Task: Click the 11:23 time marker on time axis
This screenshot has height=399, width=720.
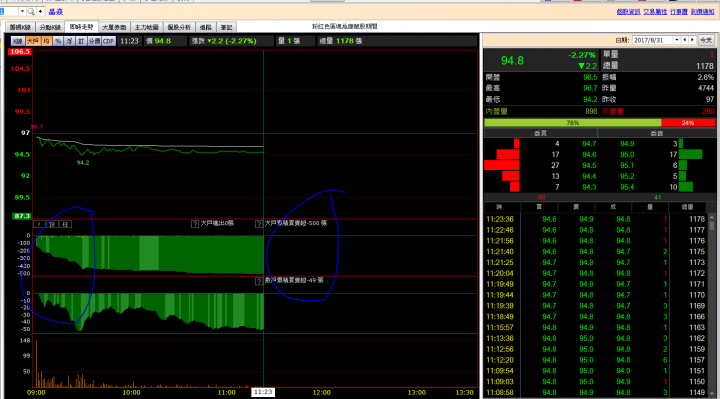Action: [263, 392]
